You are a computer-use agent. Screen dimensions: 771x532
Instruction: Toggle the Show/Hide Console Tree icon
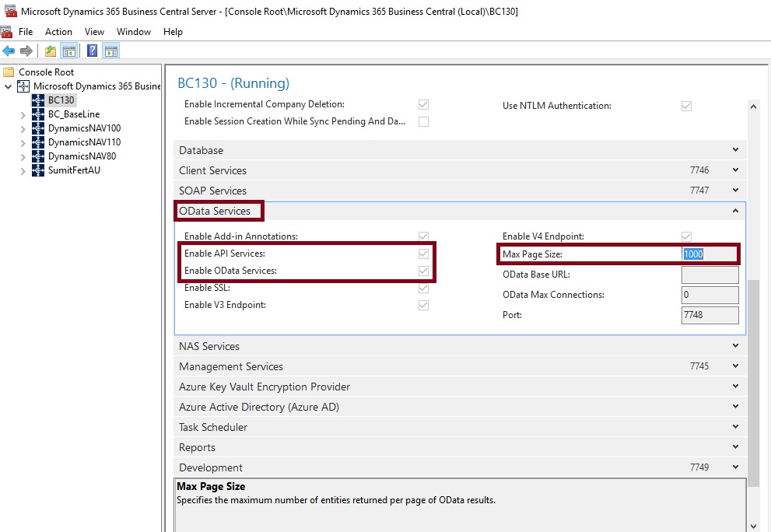pos(69,51)
